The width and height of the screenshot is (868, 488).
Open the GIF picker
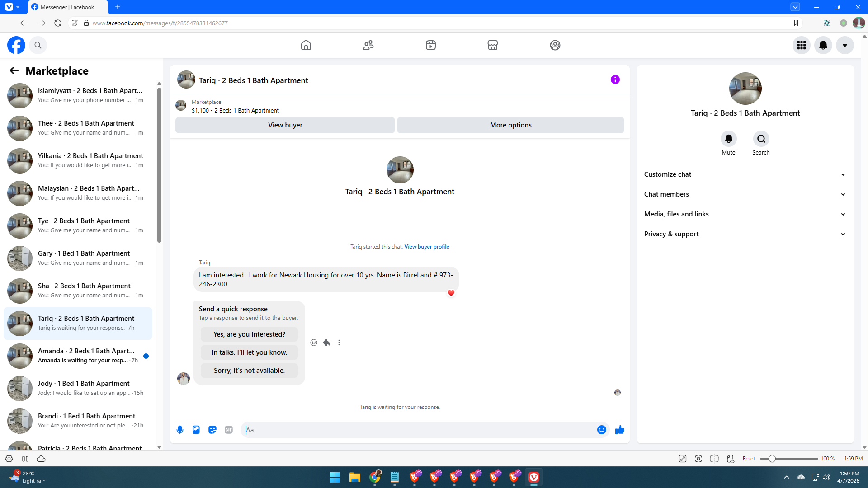(229, 430)
